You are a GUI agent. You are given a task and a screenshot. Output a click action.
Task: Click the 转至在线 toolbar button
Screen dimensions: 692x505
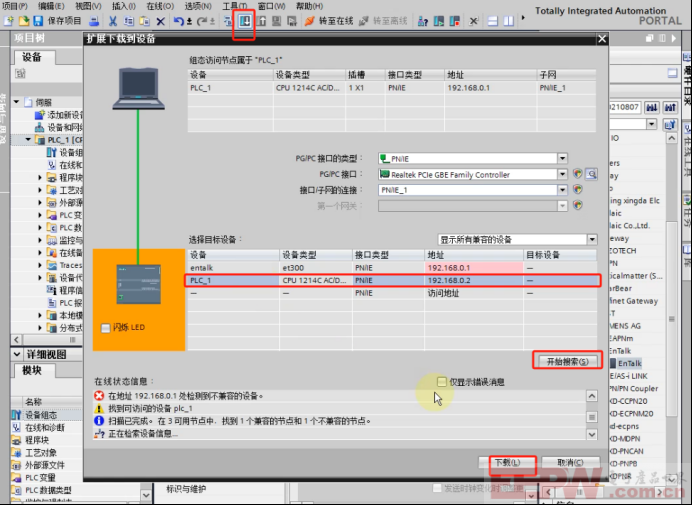(x=329, y=21)
